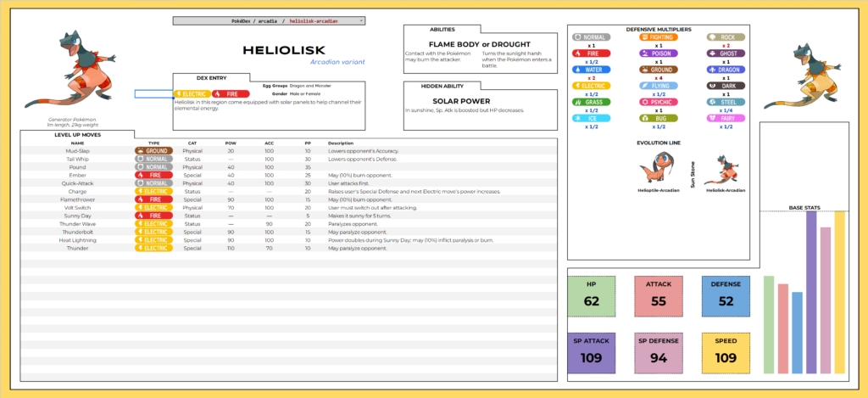
Task: Click the 'x 1/4' multiplier under Steel
Action: point(726,110)
